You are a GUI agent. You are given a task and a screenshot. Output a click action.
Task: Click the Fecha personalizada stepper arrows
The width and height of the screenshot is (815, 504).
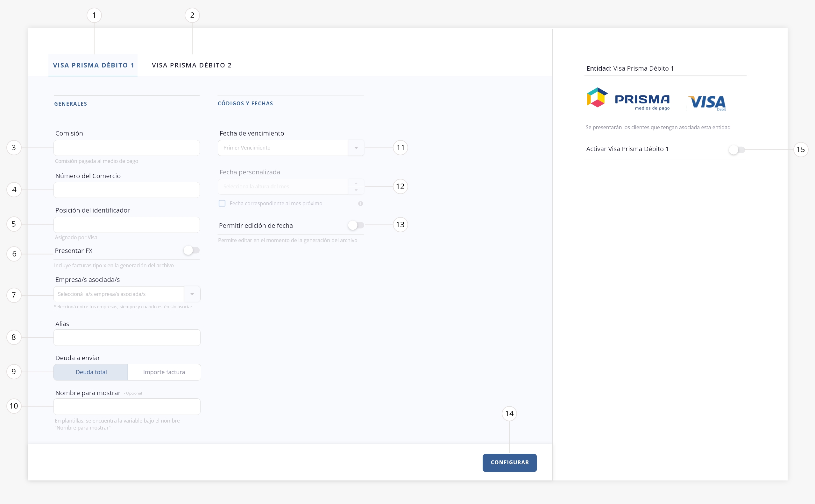point(356,187)
